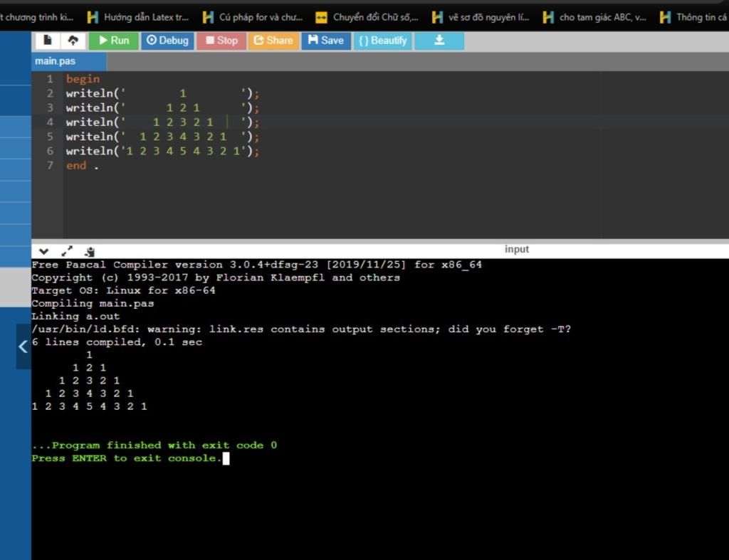The height and width of the screenshot is (560, 729).
Task: Expand the console to fullscreen
Action: 67,251
